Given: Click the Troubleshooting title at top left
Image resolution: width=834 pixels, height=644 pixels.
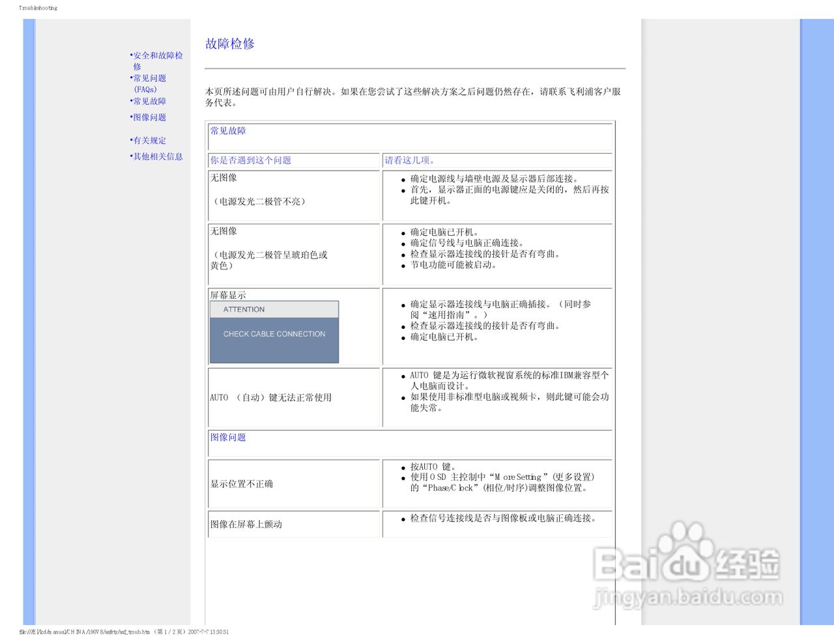Looking at the screenshot, I should (37, 8).
